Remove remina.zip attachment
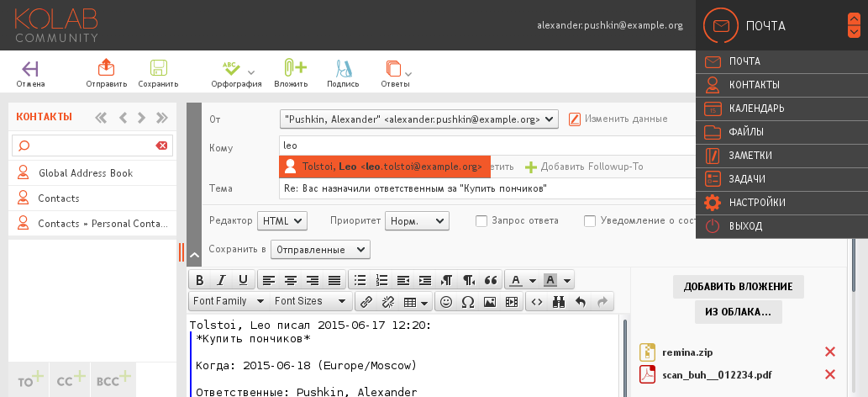This screenshot has width=868, height=397. tap(830, 352)
